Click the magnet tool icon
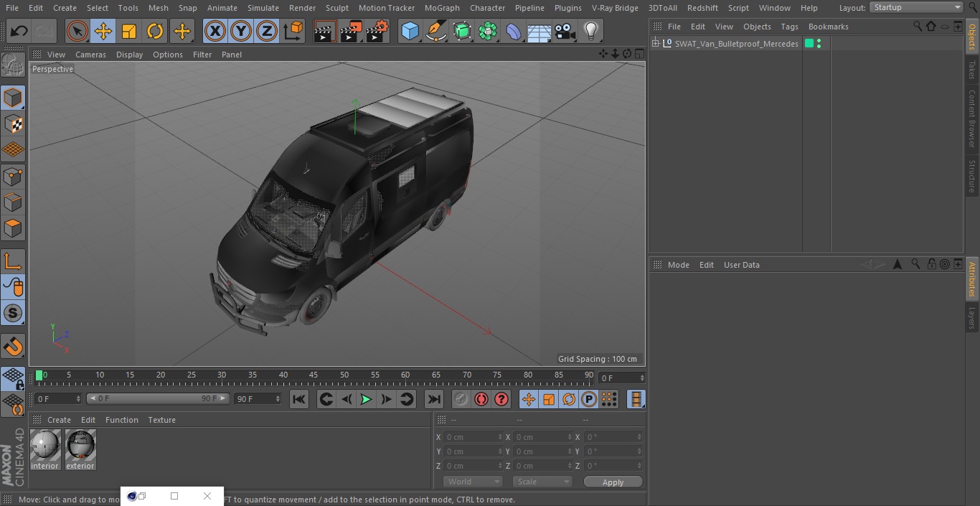Screen dimensions: 980x506 (13, 347)
